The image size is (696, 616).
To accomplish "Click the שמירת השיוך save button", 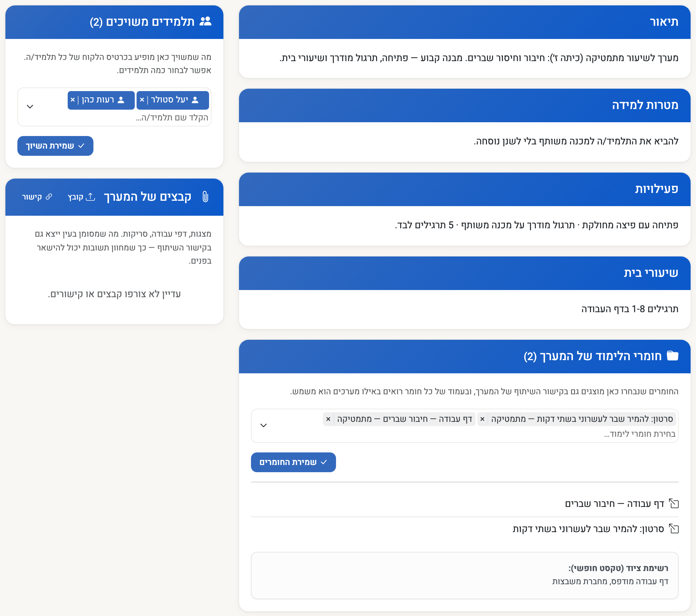I will pyautogui.click(x=55, y=146).
